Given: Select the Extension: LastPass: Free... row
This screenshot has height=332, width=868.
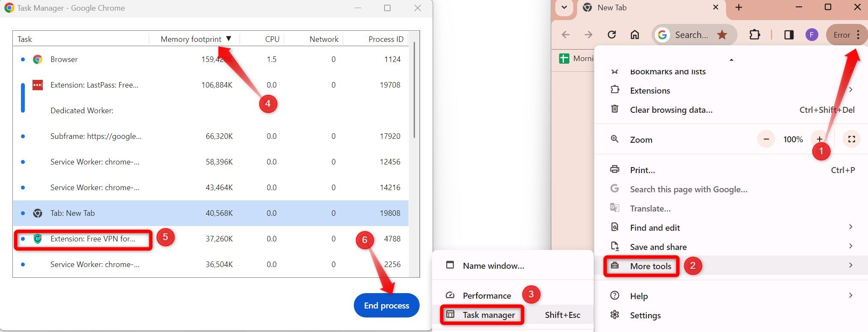Looking at the screenshot, I should pos(211,85).
